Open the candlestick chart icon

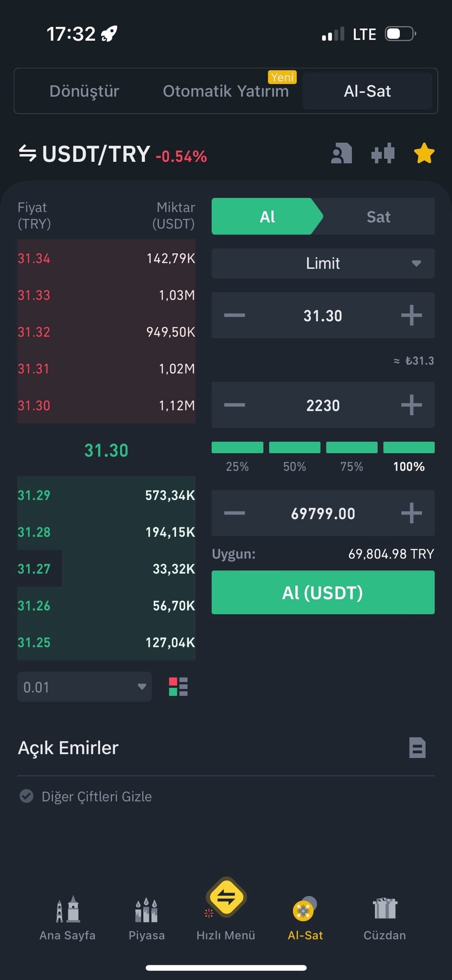(x=383, y=154)
